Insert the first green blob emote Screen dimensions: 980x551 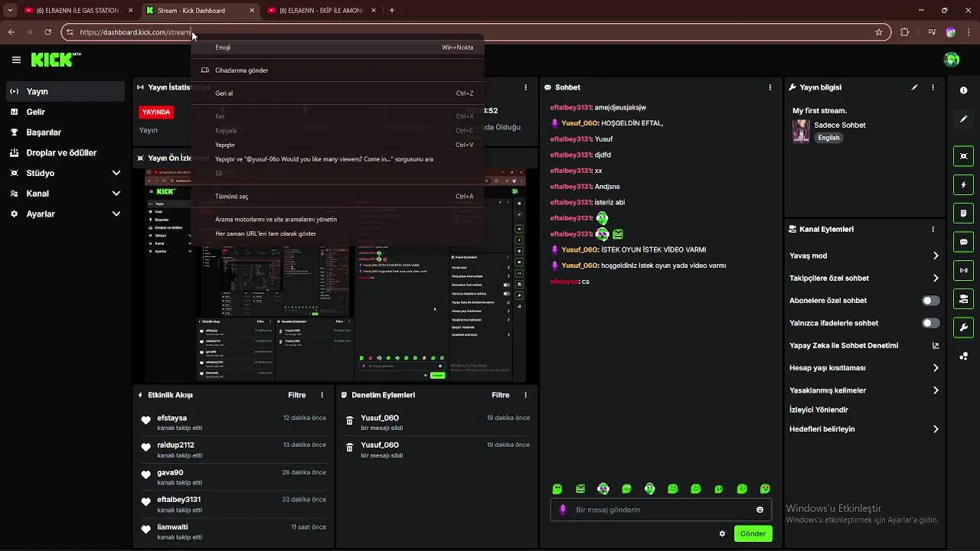pyautogui.click(x=557, y=489)
